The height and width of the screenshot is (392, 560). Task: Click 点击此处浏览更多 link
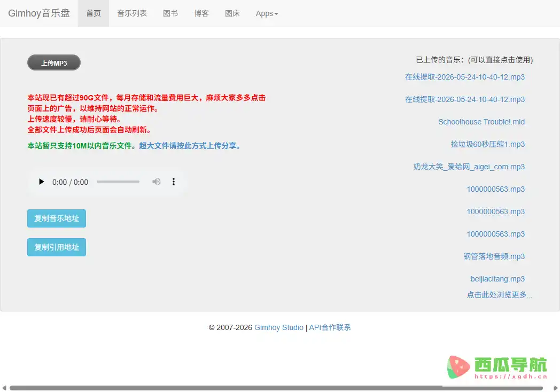pyautogui.click(x=500, y=295)
